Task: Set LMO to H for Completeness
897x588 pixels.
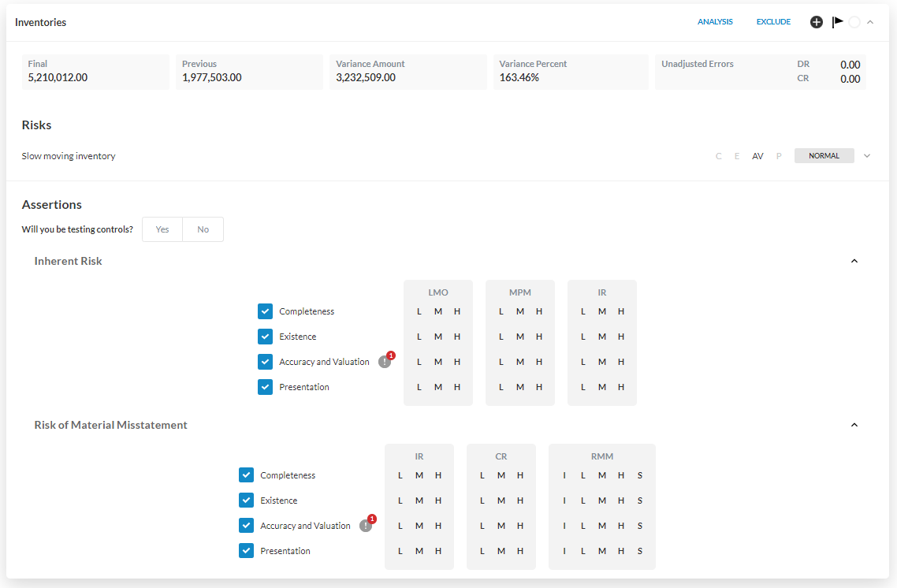Action: [x=457, y=311]
